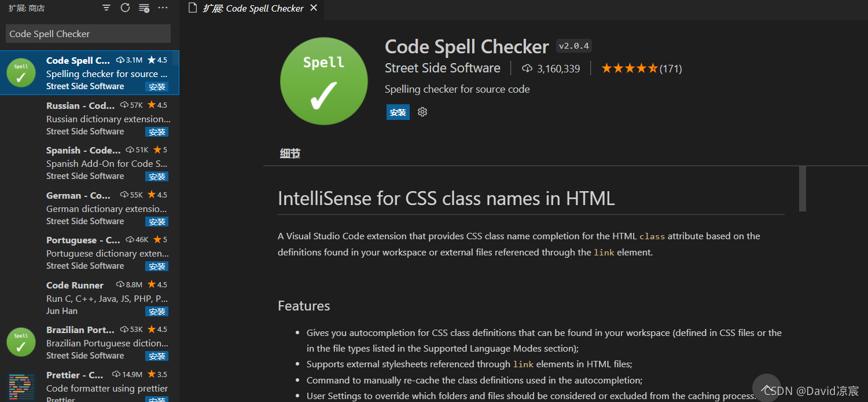The height and width of the screenshot is (402, 868).
Task: Click the filter extensions icon
Action: (x=106, y=8)
